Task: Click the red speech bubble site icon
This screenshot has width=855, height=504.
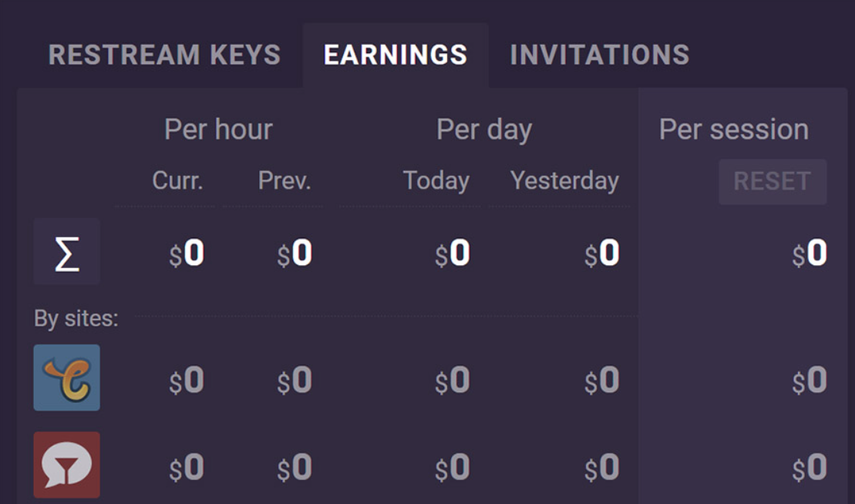Action: [x=67, y=465]
